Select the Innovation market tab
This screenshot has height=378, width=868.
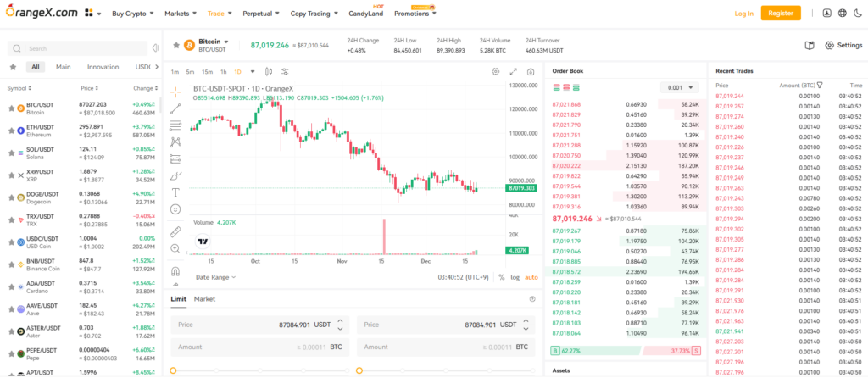coord(103,67)
